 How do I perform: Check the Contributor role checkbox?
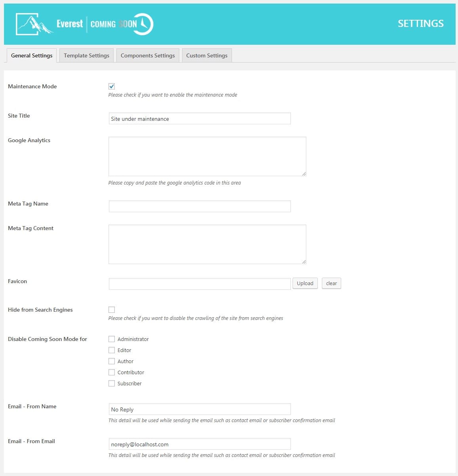tap(112, 372)
